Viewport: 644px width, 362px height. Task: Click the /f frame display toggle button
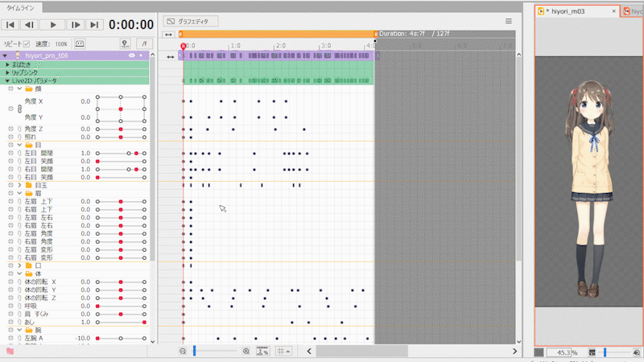point(143,43)
